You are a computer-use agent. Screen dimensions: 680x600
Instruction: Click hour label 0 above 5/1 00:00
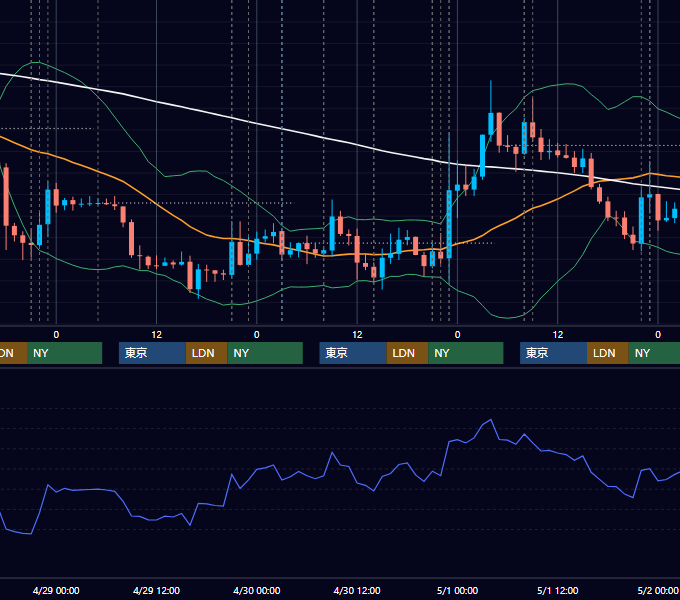458,335
